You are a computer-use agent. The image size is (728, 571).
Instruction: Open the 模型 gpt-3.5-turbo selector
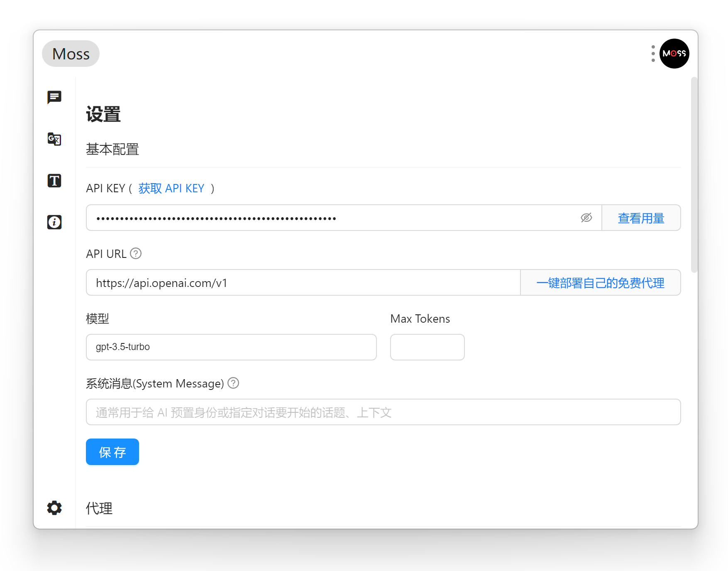231,347
